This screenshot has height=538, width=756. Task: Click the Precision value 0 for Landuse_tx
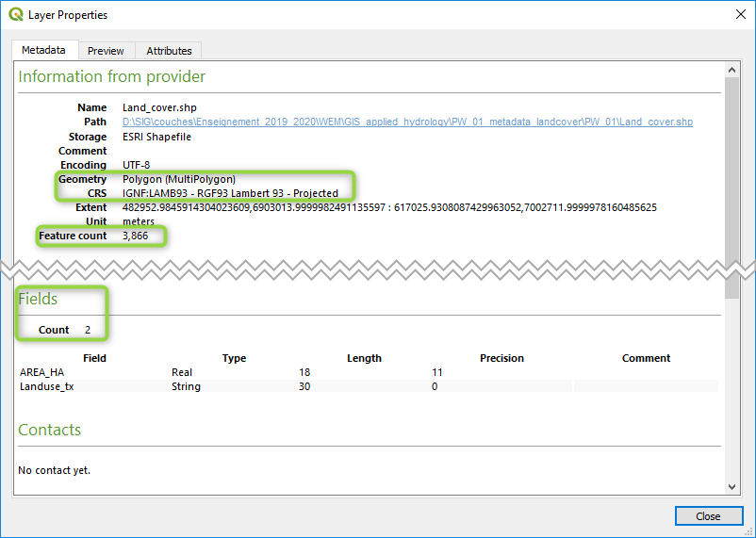(x=435, y=386)
